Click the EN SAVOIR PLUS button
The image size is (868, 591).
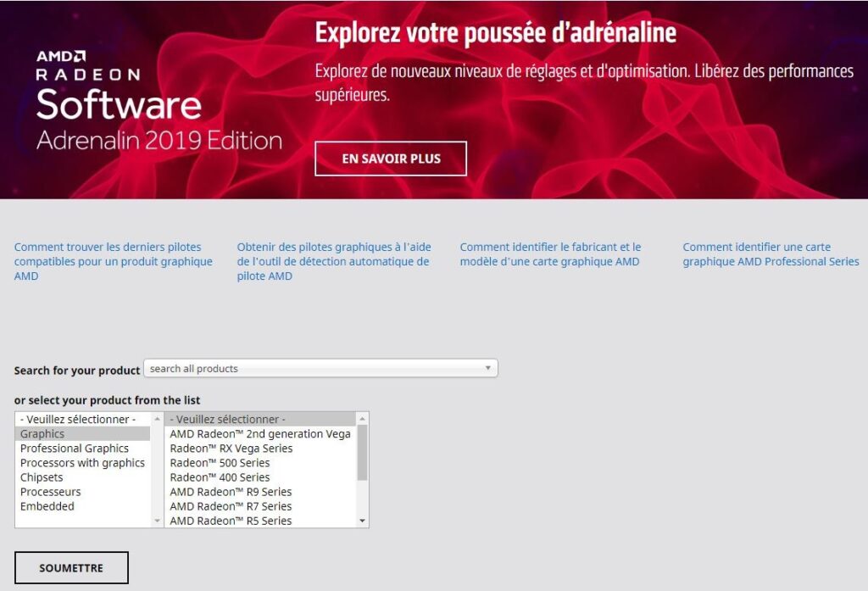390,159
